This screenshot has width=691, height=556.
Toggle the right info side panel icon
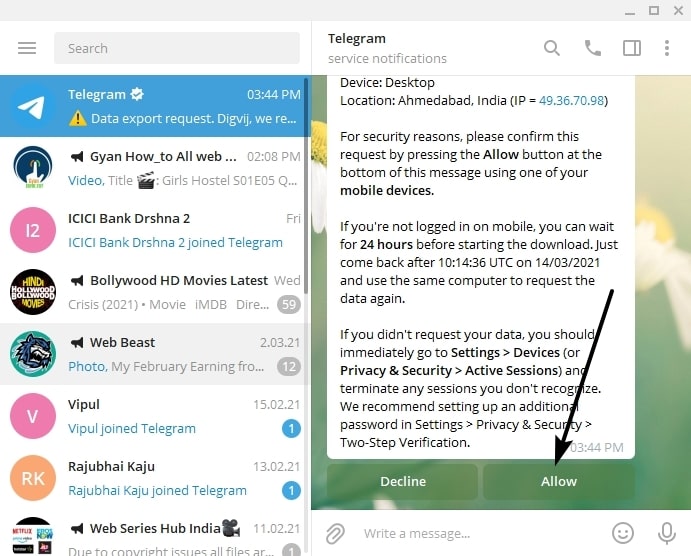632,48
